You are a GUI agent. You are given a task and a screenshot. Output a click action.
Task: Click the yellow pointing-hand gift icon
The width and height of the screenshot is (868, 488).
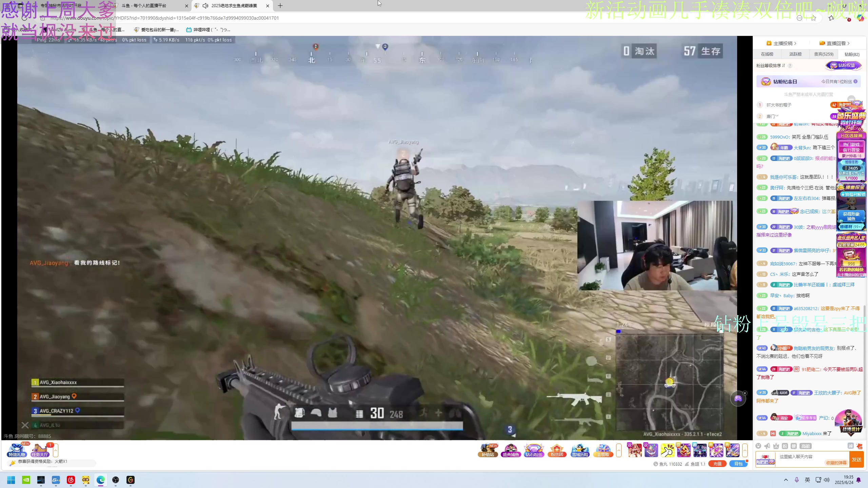pos(667,450)
